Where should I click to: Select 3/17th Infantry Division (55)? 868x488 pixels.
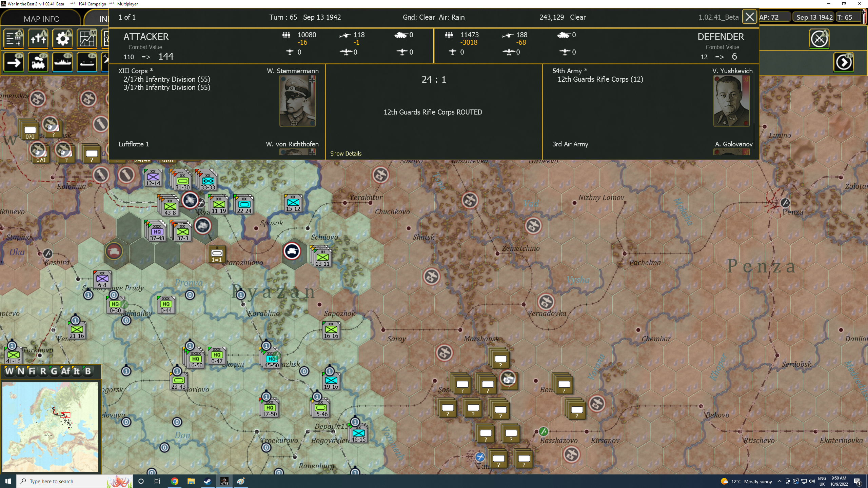(x=167, y=87)
